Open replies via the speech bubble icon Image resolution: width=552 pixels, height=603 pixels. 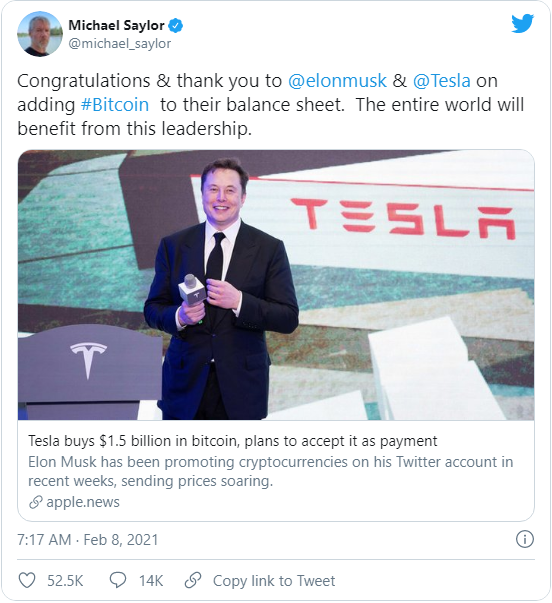pos(118,580)
